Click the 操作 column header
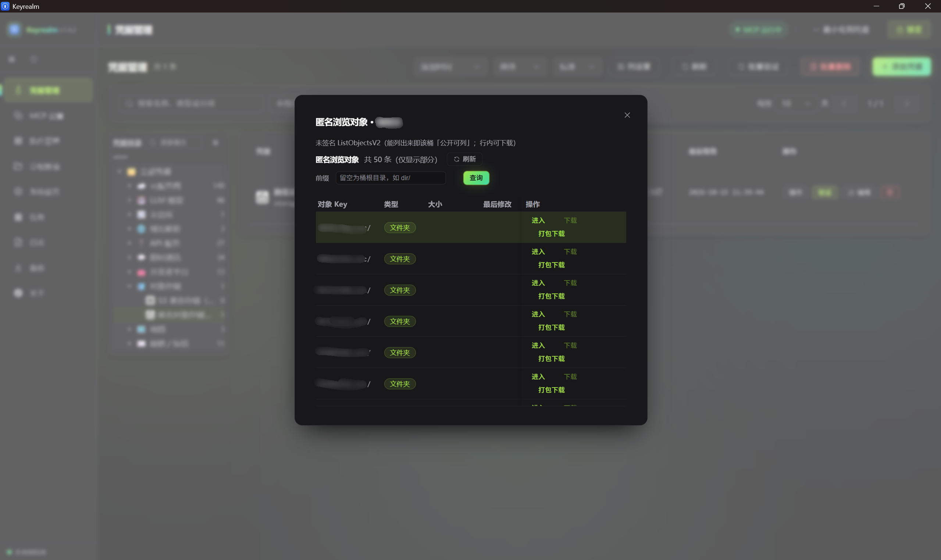 click(532, 204)
